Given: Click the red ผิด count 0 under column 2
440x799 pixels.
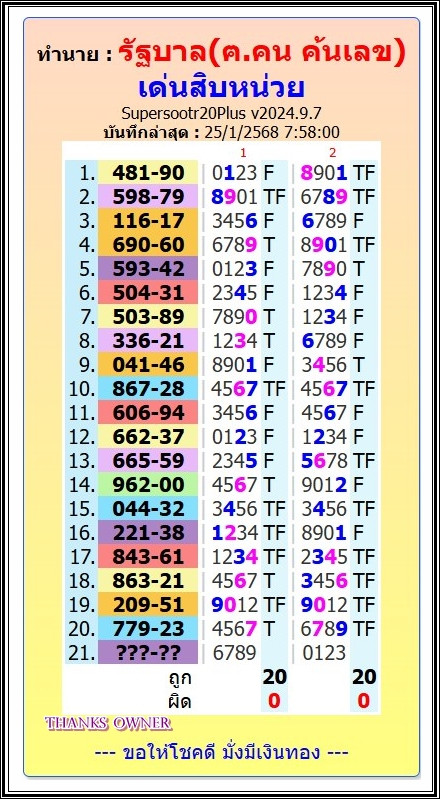Looking at the screenshot, I should tap(363, 701).
